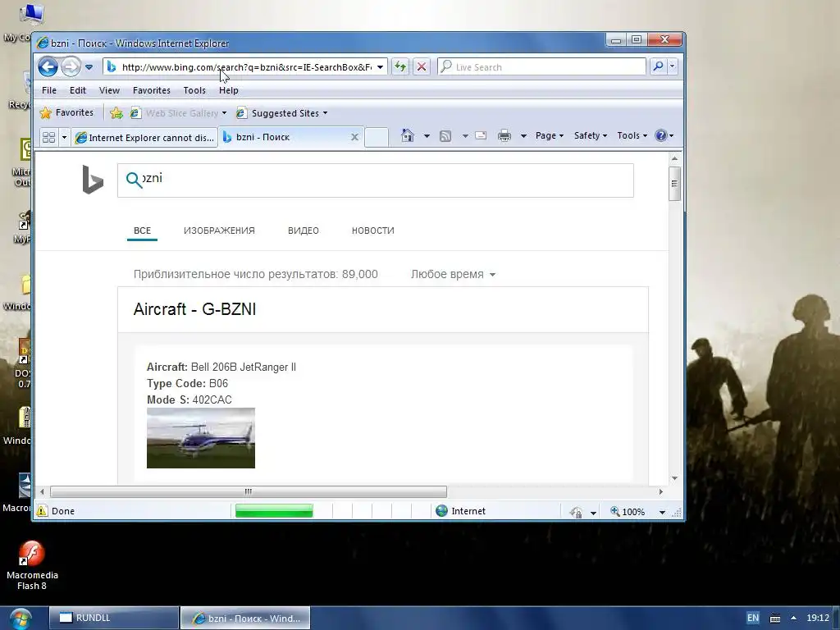Viewport: 840px width, 630px height.
Task: Open the recent pages dropdown arrow
Action: coord(89,67)
